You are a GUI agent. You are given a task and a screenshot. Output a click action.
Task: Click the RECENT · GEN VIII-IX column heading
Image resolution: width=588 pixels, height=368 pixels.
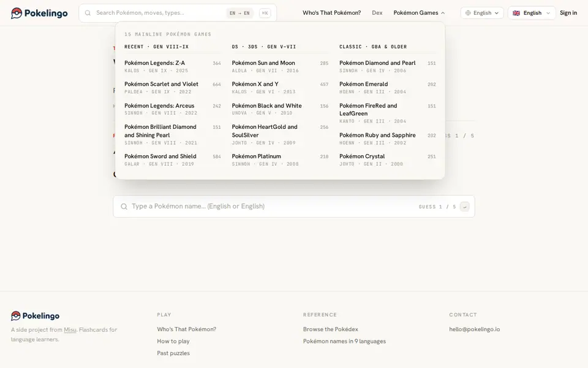point(156,47)
